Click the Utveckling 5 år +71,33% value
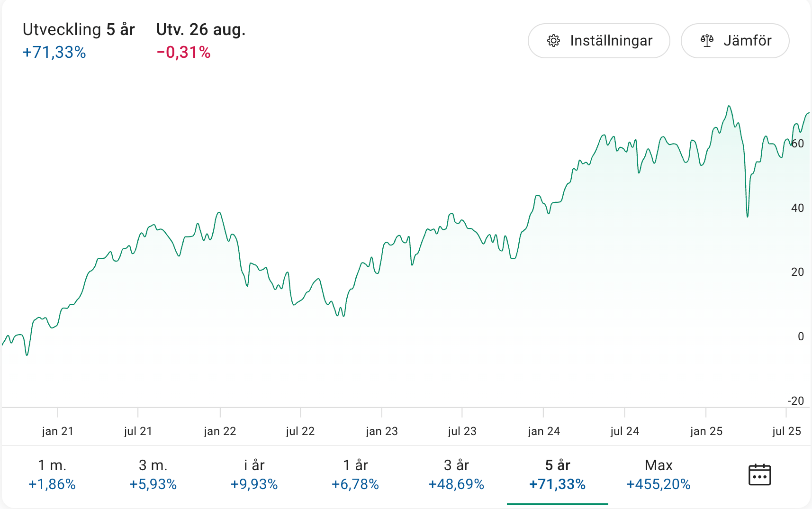 (x=54, y=52)
